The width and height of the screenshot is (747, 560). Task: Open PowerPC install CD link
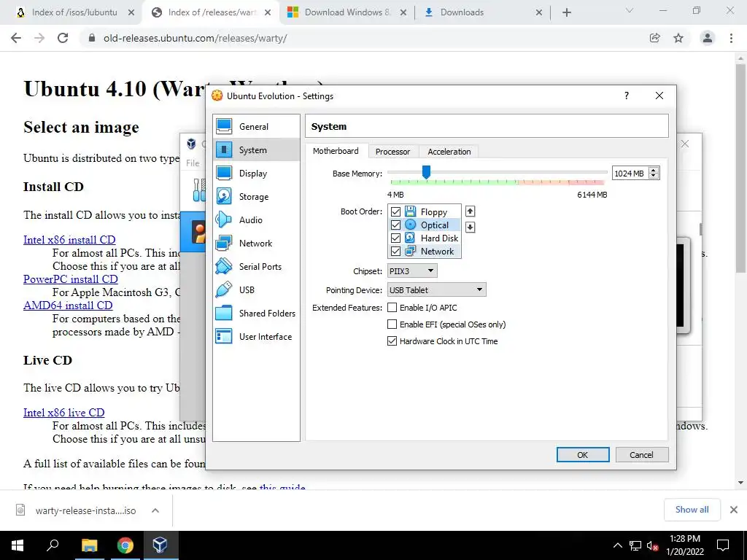point(71,279)
